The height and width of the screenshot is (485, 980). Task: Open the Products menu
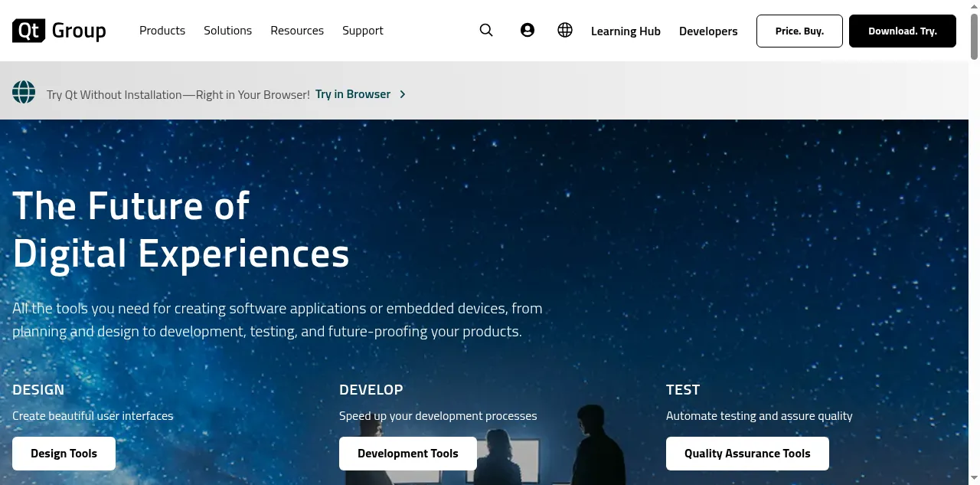coord(162,31)
